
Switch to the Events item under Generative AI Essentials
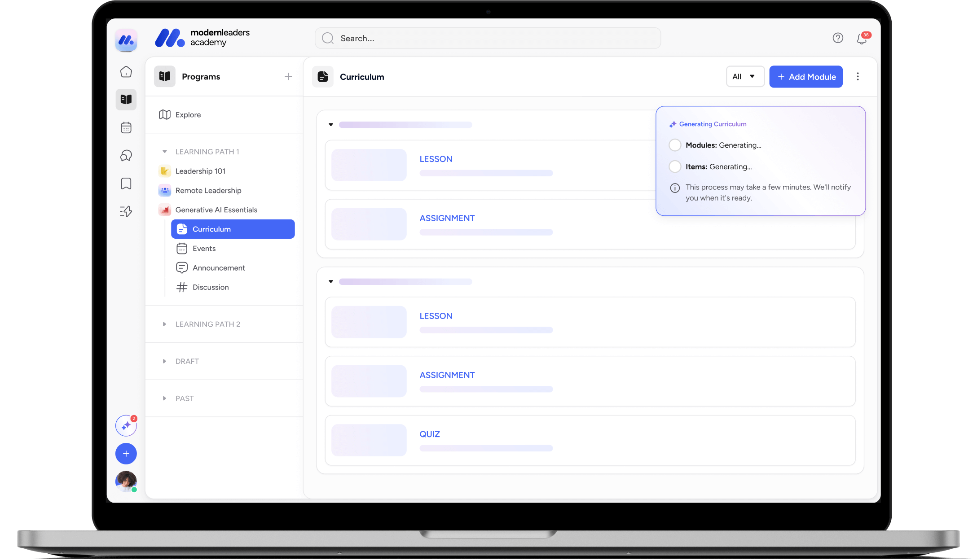204,248
